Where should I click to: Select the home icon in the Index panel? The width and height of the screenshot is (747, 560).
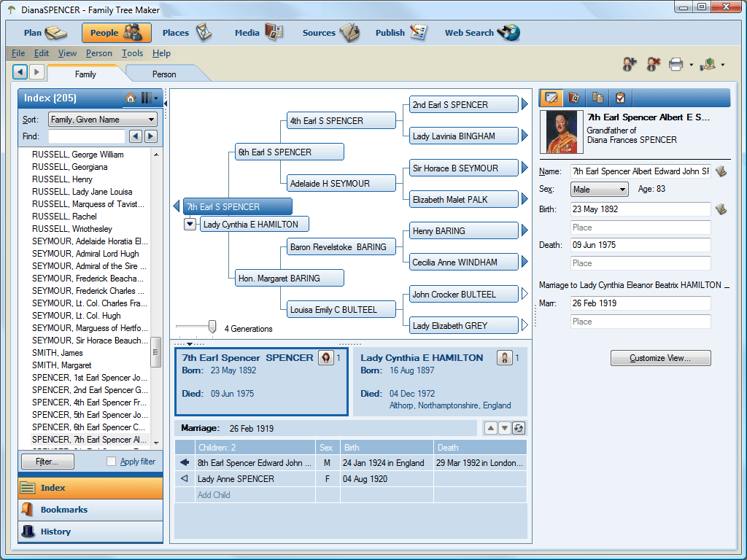point(131,97)
